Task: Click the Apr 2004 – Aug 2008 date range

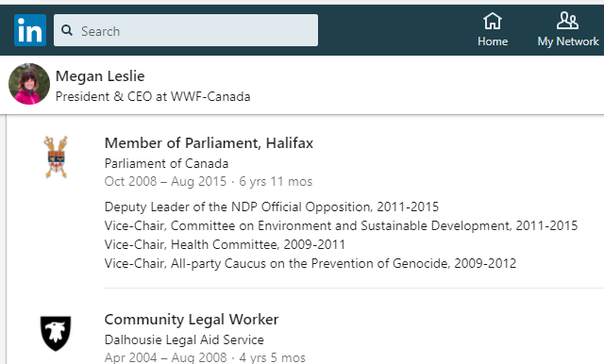Action: 166,357
